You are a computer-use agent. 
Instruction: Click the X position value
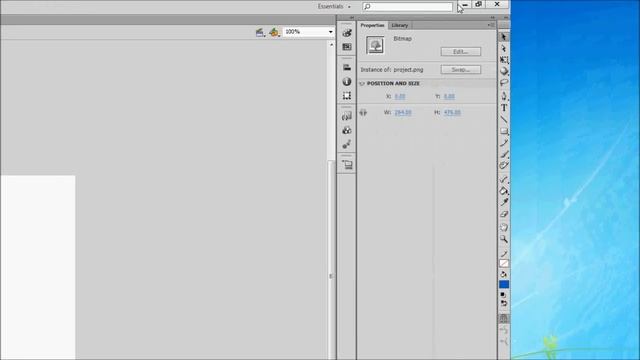click(400, 97)
